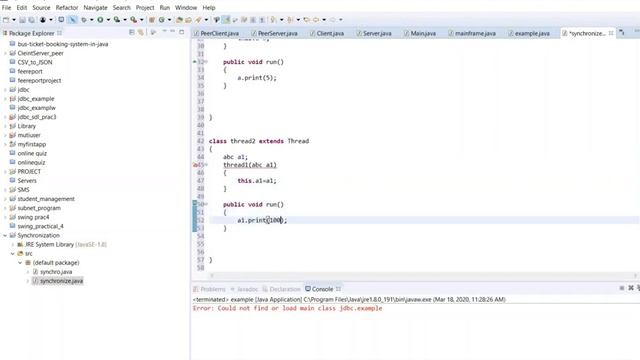This screenshot has width=640, height=360.
Task: Collapse the src folder node
Action: pos(13,253)
